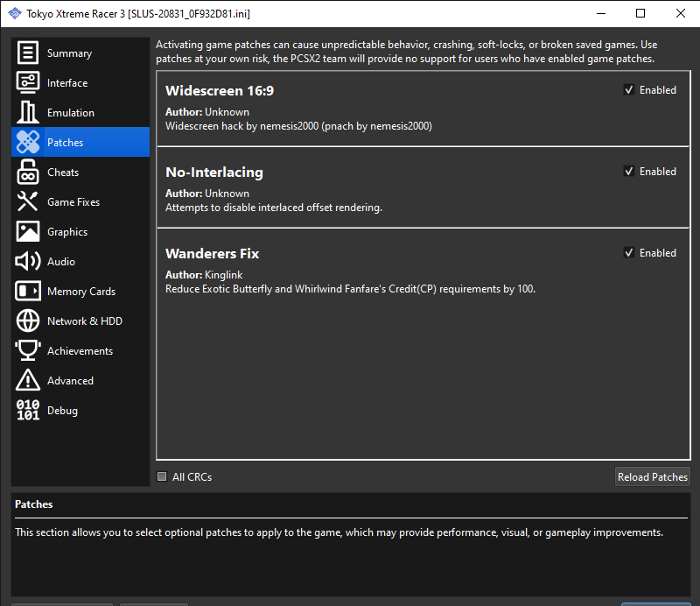Click the Audio speaker icon

28,262
